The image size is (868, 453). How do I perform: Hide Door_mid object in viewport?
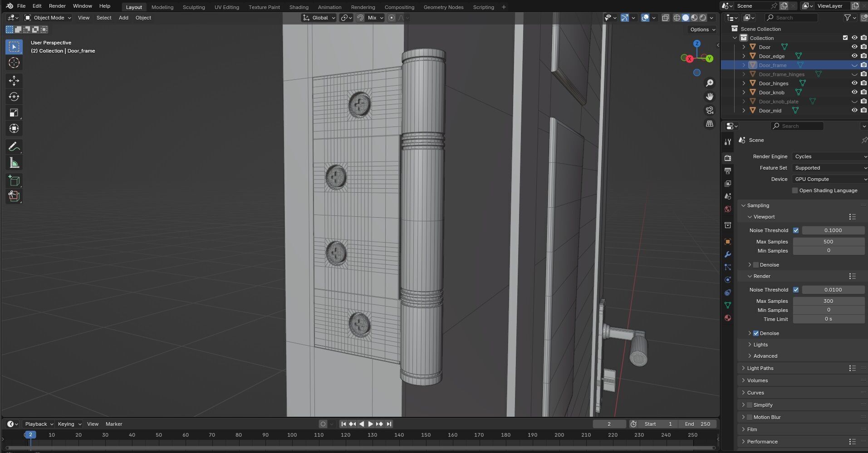point(854,110)
